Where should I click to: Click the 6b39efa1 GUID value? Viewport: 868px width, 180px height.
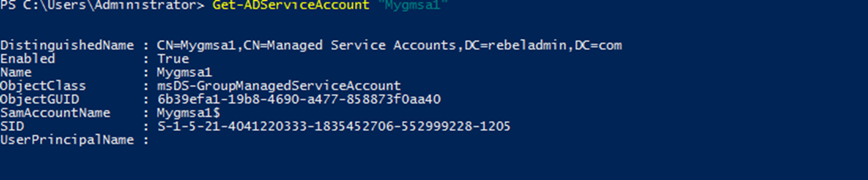299,99
